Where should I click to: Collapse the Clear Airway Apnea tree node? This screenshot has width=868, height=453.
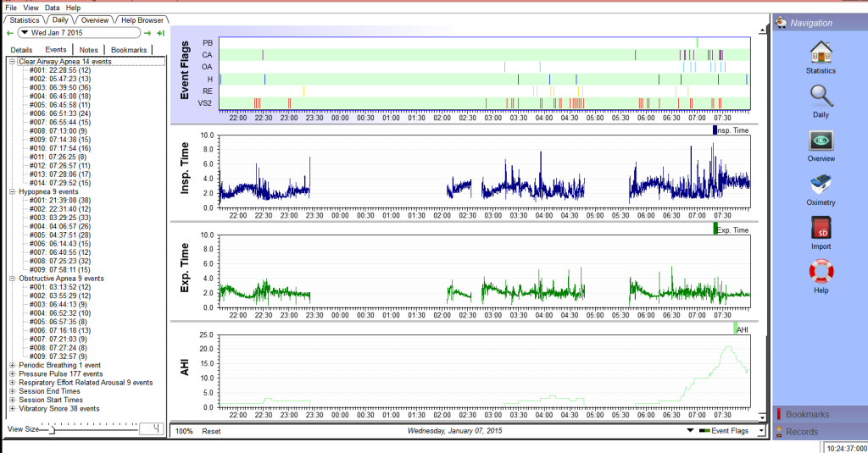[12, 62]
